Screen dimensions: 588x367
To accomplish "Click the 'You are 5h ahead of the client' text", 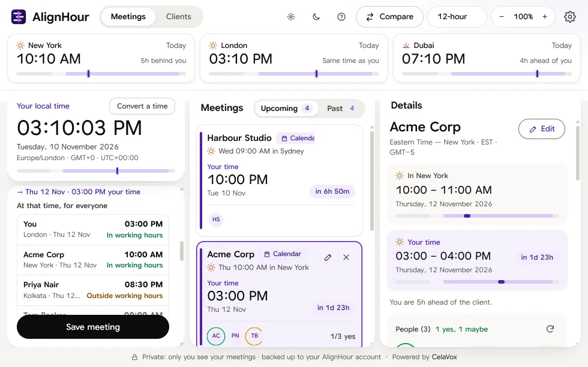I will [x=440, y=302].
